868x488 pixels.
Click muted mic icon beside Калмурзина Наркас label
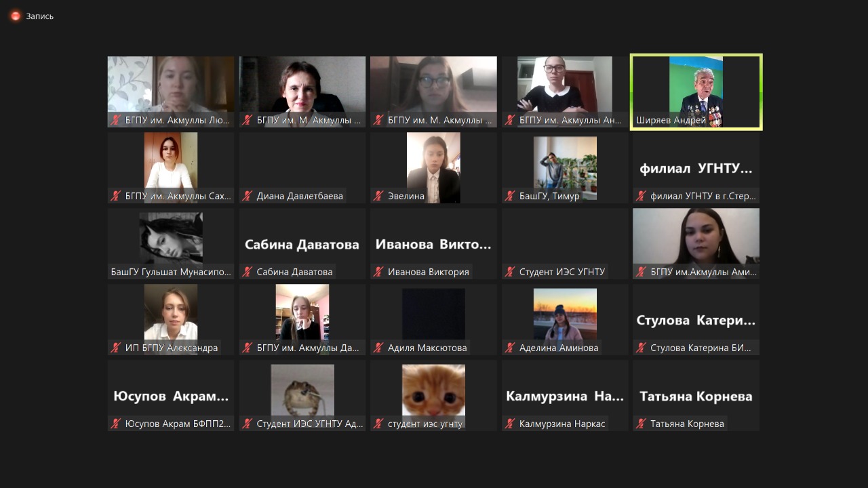coord(510,424)
